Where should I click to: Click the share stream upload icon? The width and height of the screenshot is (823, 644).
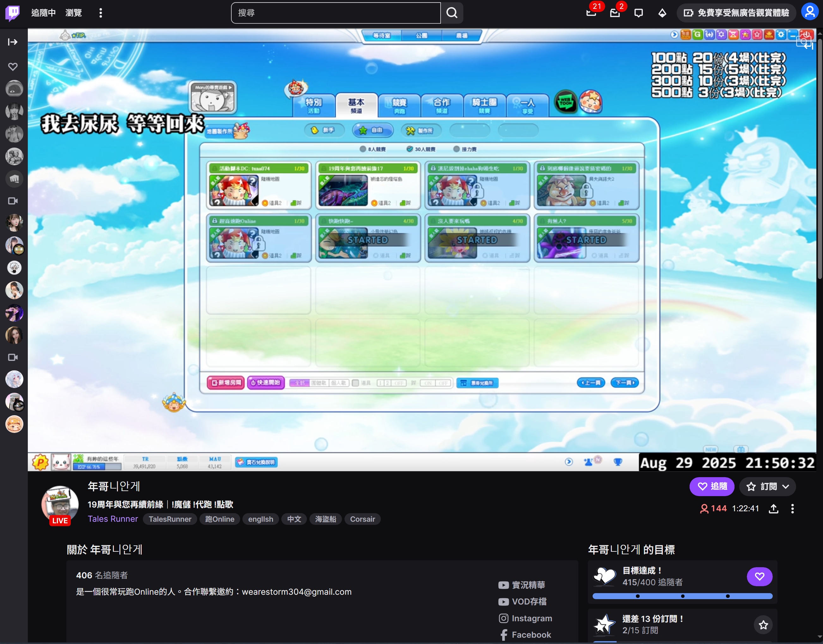click(773, 509)
